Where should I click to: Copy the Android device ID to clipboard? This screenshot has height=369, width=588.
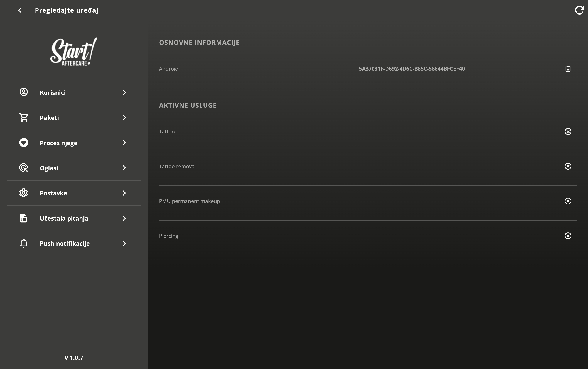point(568,69)
